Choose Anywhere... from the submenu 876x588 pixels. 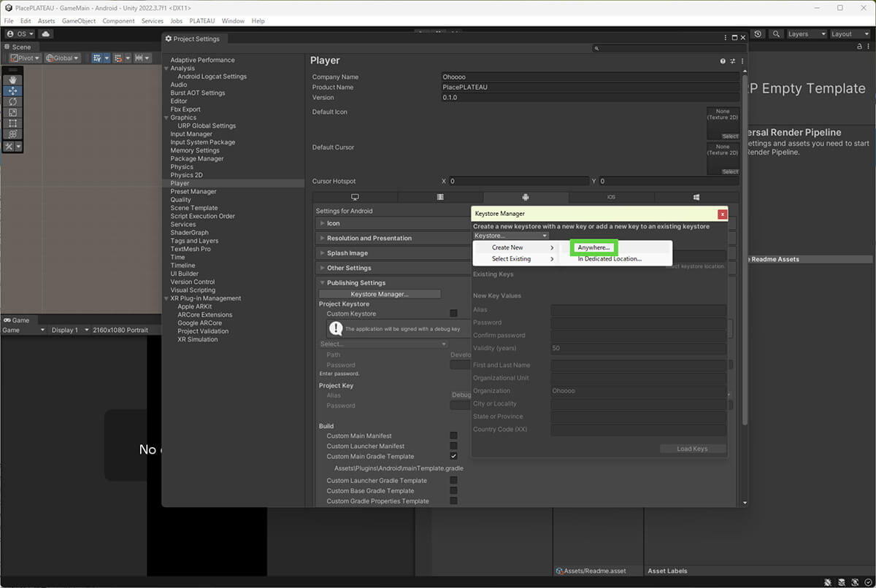pyautogui.click(x=593, y=248)
